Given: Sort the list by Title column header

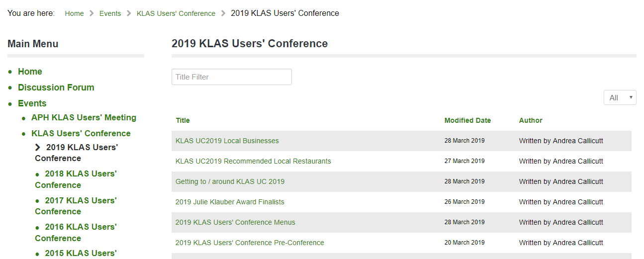Looking at the screenshot, I should pos(183,120).
